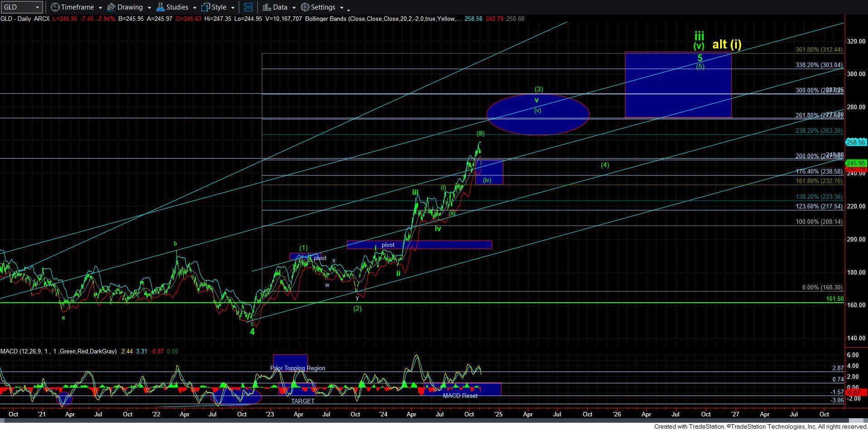Click the Drawing pencil icon
Screen dimensions: 868x430
[x=112, y=7]
